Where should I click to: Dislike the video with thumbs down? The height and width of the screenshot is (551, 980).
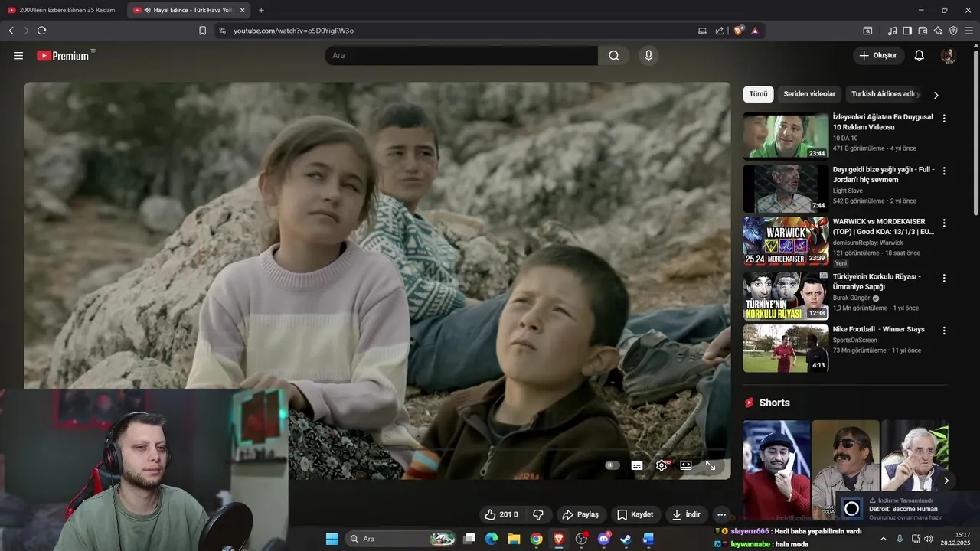pyautogui.click(x=538, y=514)
